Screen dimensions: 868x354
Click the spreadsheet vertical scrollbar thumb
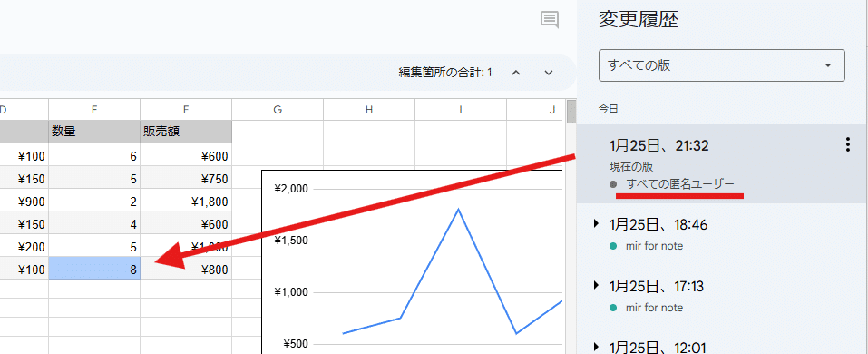(571, 112)
